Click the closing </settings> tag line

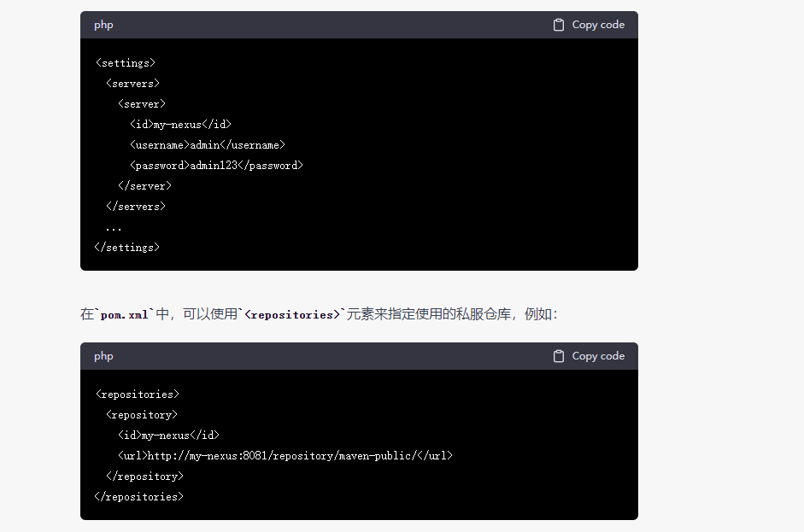126,248
